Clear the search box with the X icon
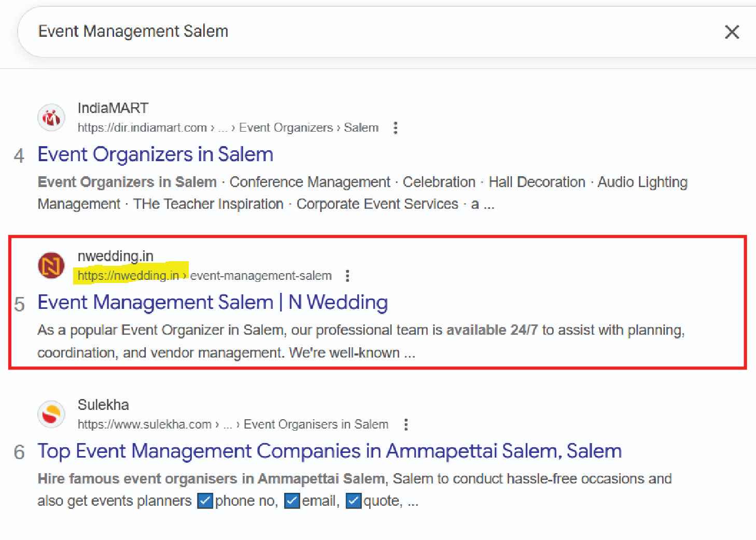Viewport: 756px width, 540px height. coord(732,32)
